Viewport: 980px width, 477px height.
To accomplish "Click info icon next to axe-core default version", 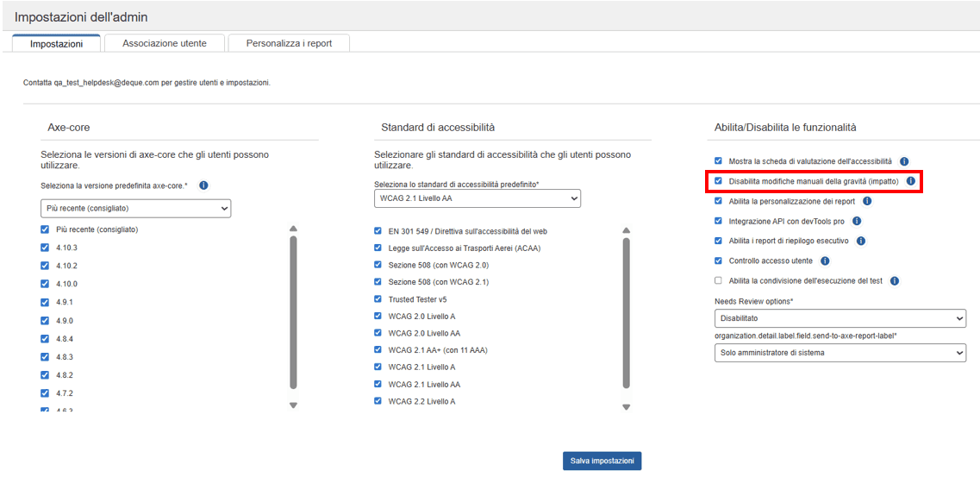I will coord(203,185).
